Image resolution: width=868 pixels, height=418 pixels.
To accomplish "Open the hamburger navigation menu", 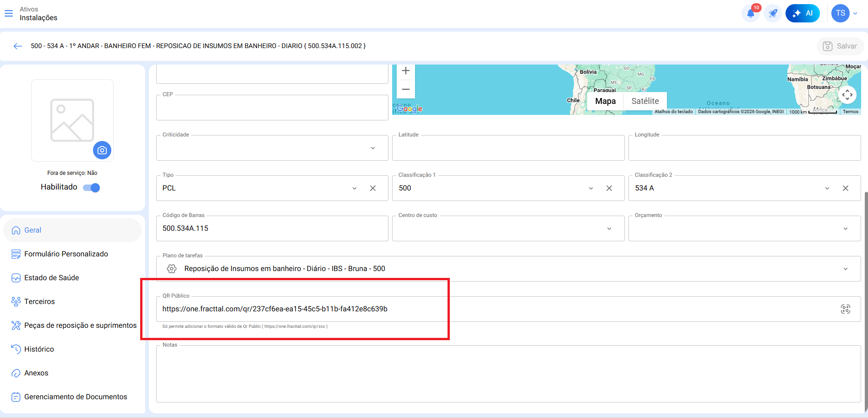I will pos(9,13).
